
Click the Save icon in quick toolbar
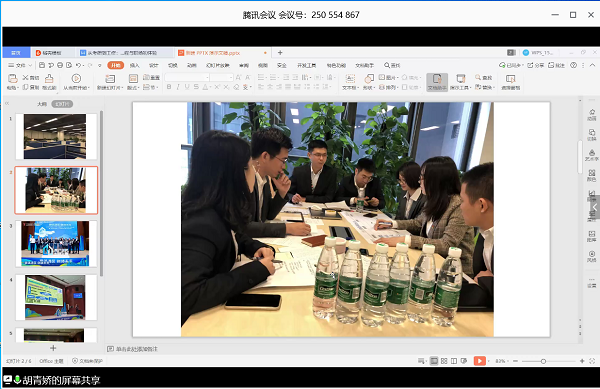(x=42, y=65)
